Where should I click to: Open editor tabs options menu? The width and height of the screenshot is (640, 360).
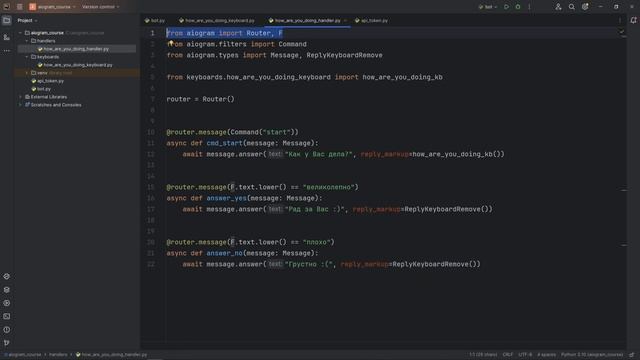point(620,20)
